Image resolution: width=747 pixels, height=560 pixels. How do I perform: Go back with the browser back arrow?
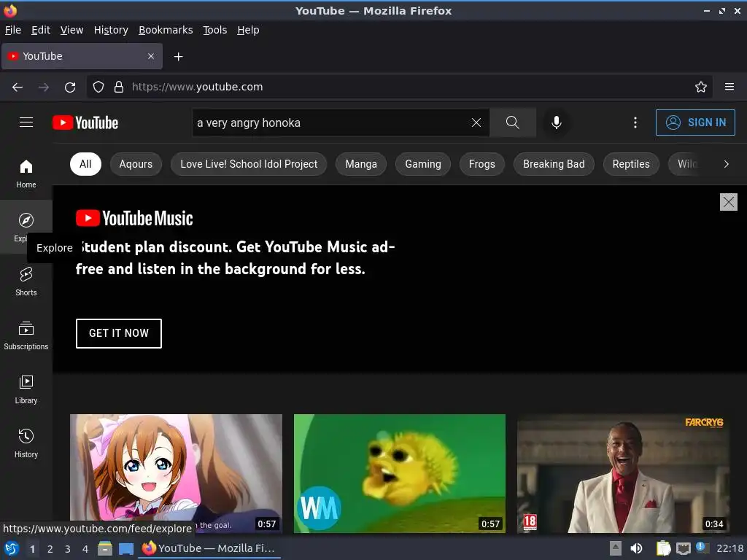18,87
